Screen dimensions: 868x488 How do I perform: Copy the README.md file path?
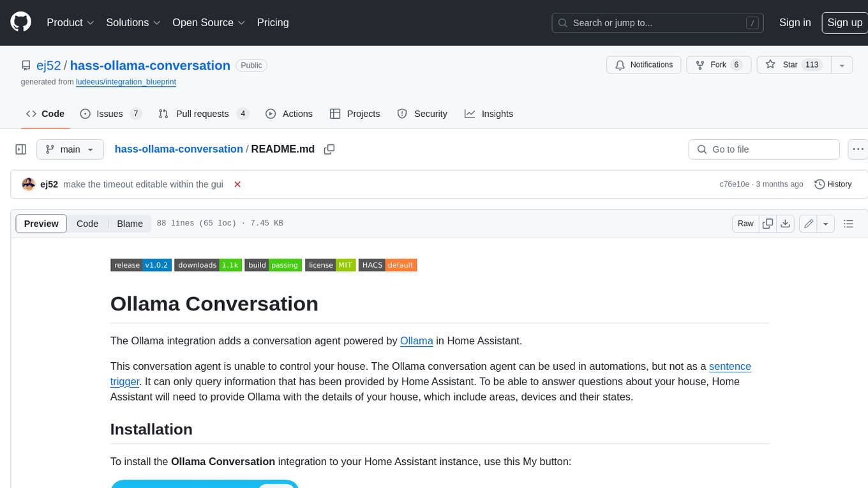click(x=329, y=149)
